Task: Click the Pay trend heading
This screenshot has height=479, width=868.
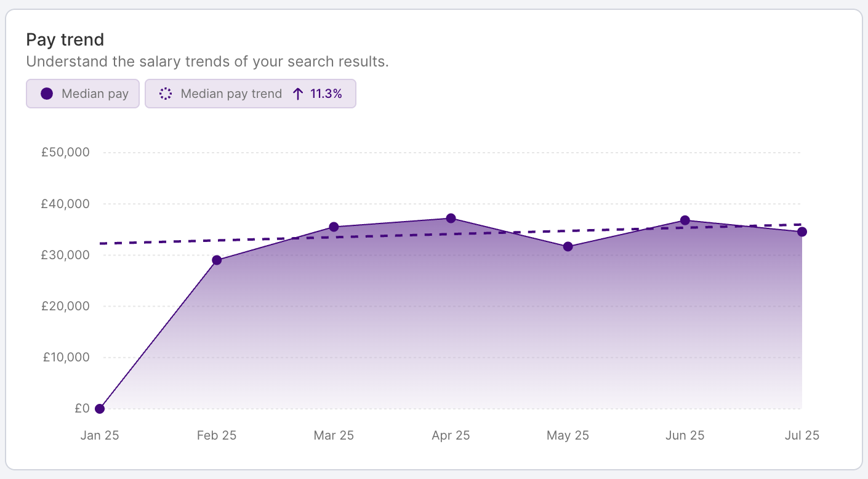Action: click(65, 40)
